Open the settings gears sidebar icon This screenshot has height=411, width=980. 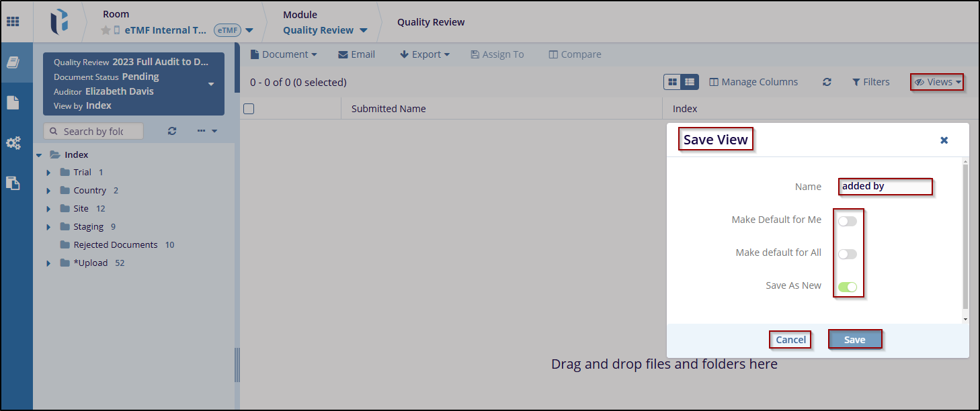pos(13,143)
